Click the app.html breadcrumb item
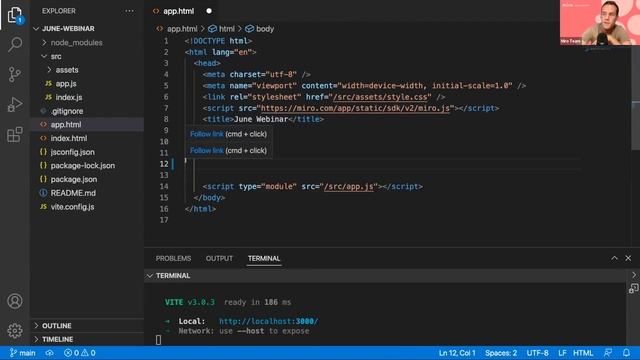The width and height of the screenshot is (640, 360). click(182, 29)
